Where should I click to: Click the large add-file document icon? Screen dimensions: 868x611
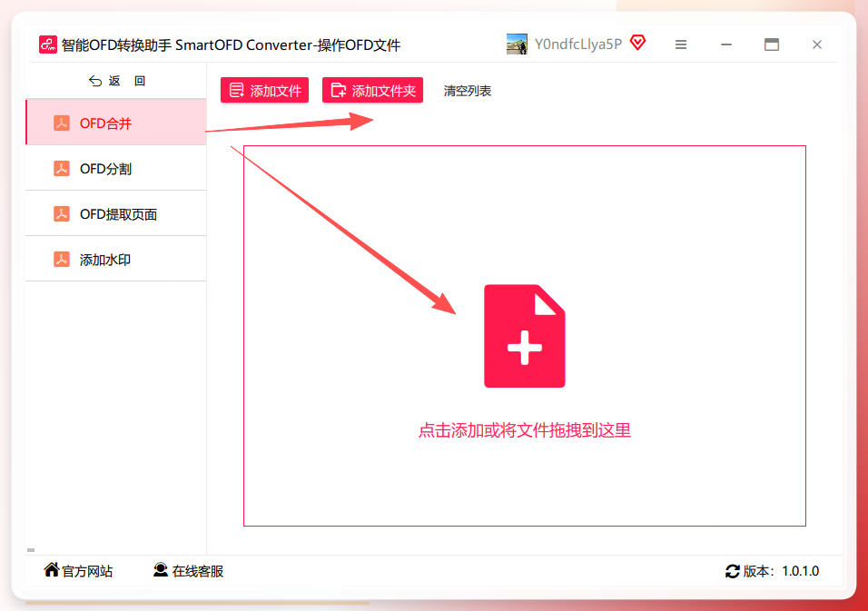click(x=524, y=336)
